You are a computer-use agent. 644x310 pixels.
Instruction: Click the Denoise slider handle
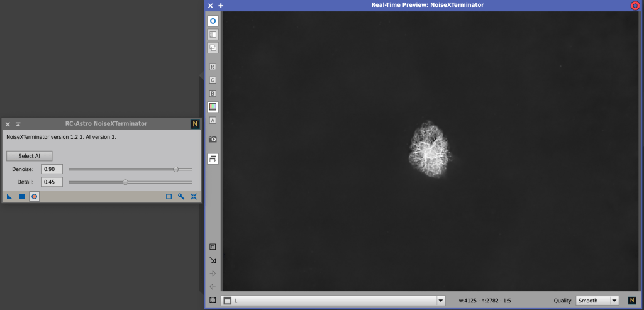tap(175, 169)
